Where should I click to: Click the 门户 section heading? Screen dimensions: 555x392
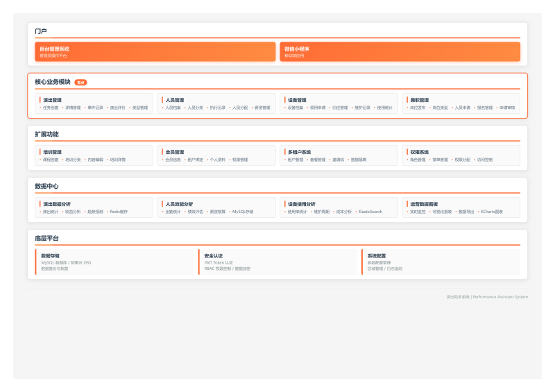pyautogui.click(x=41, y=31)
